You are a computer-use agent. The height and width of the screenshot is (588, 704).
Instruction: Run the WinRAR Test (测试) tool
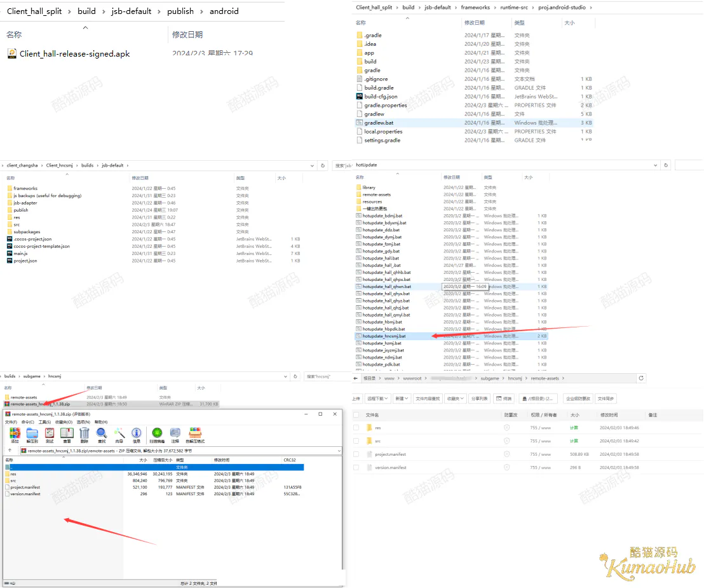tap(50, 434)
